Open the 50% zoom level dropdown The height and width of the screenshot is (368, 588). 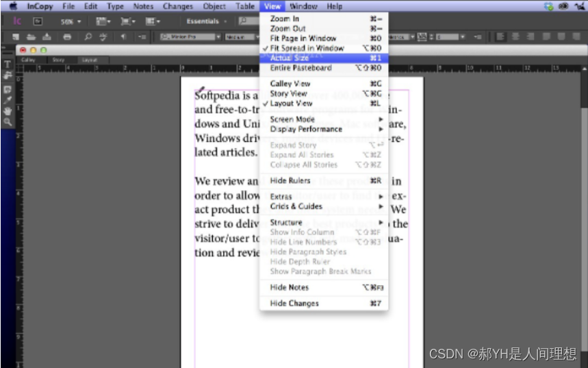(x=71, y=22)
